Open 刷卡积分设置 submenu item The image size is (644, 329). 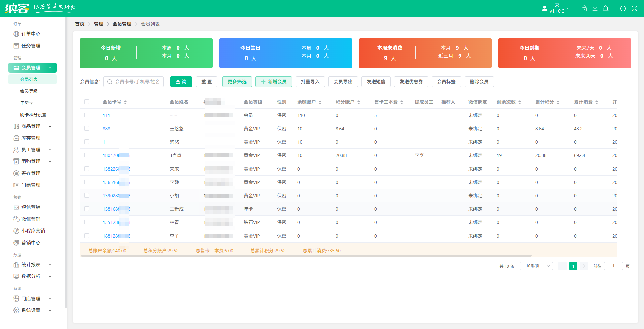(33, 115)
